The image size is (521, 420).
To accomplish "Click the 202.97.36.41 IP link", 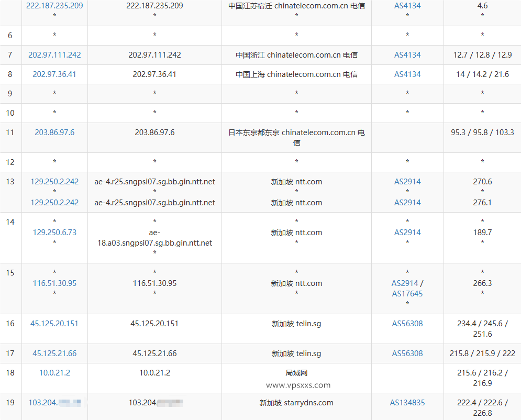I will pyautogui.click(x=54, y=74).
